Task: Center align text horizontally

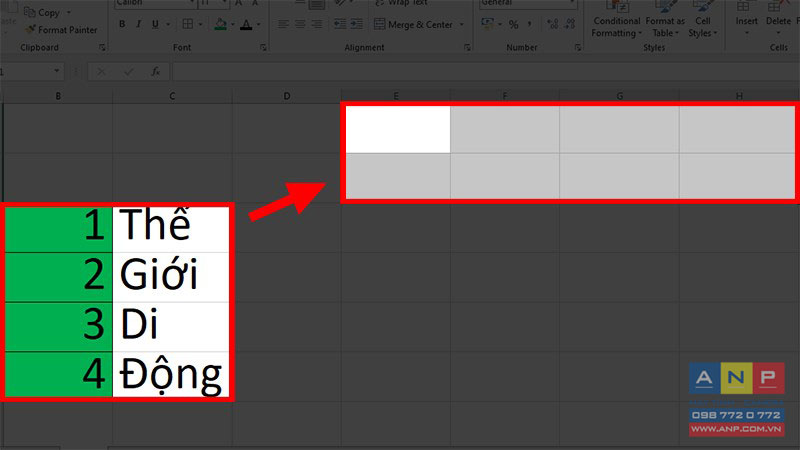Action: pyautogui.click(x=300, y=24)
